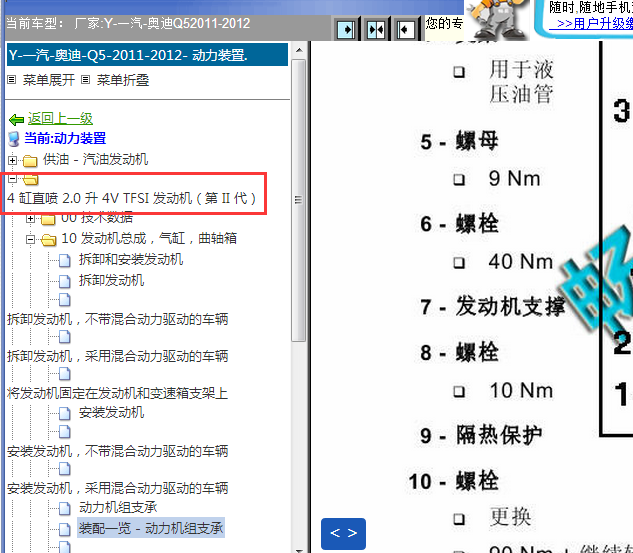
Task: Select the Y-一汽-奥迪-Q5-2011-2012 动力装置 header
Action: point(147,55)
